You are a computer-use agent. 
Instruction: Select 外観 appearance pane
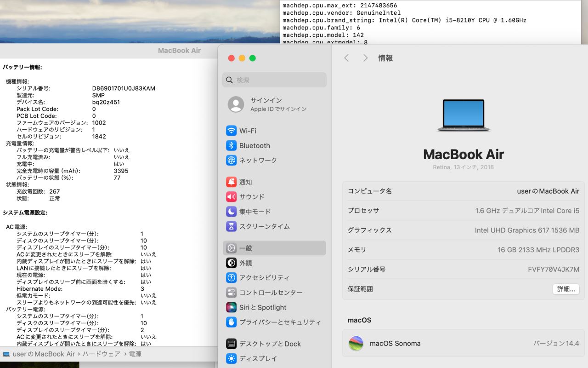click(245, 263)
